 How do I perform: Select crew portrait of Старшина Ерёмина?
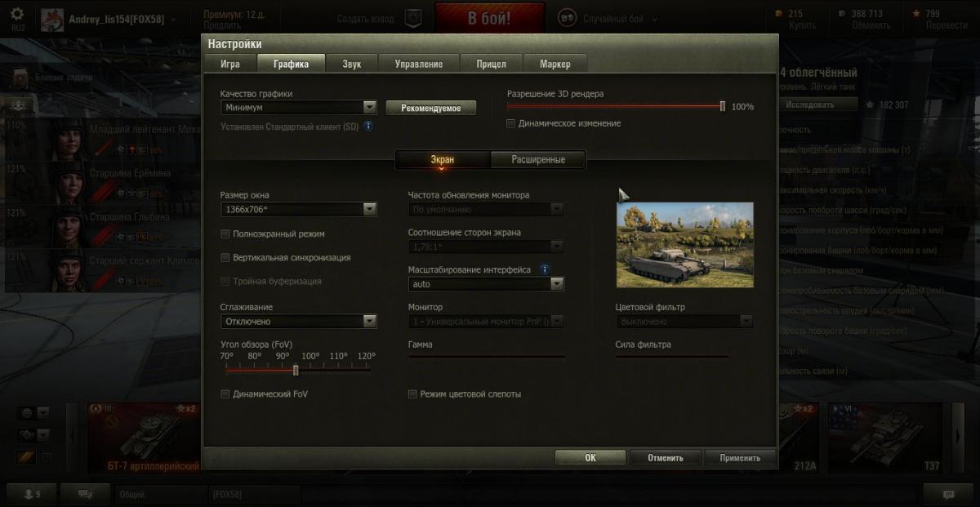70,184
